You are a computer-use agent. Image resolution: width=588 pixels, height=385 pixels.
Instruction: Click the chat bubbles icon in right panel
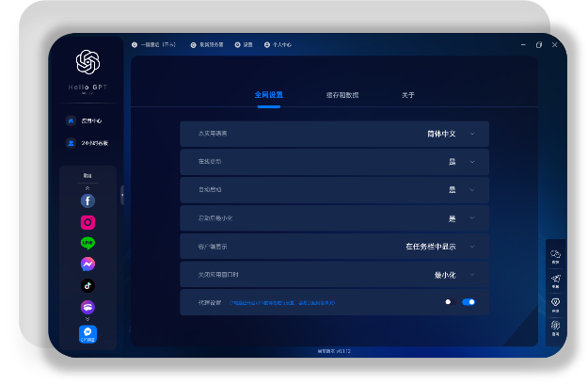tap(555, 255)
